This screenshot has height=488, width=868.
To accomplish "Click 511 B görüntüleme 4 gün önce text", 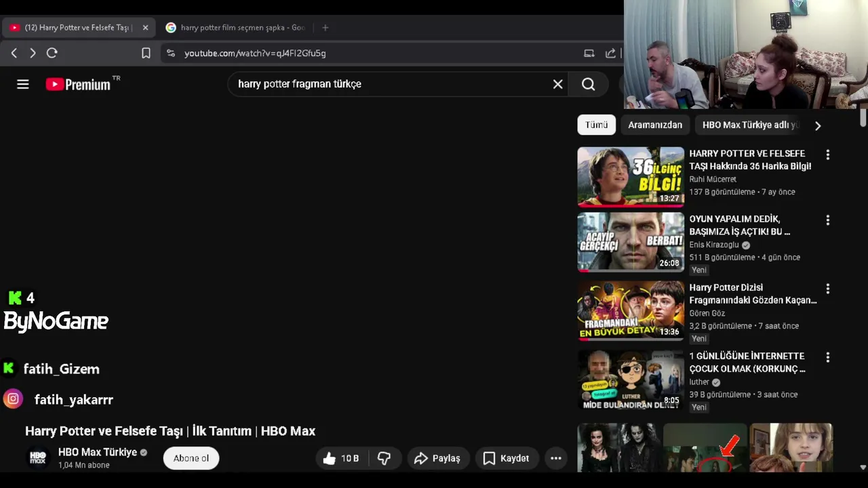I will click(745, 258).
